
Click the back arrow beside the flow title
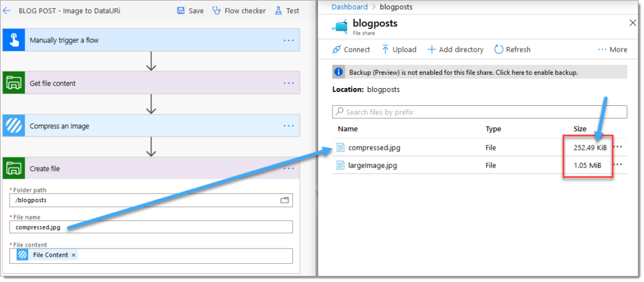pyautogui.click(x=6, y=11)
